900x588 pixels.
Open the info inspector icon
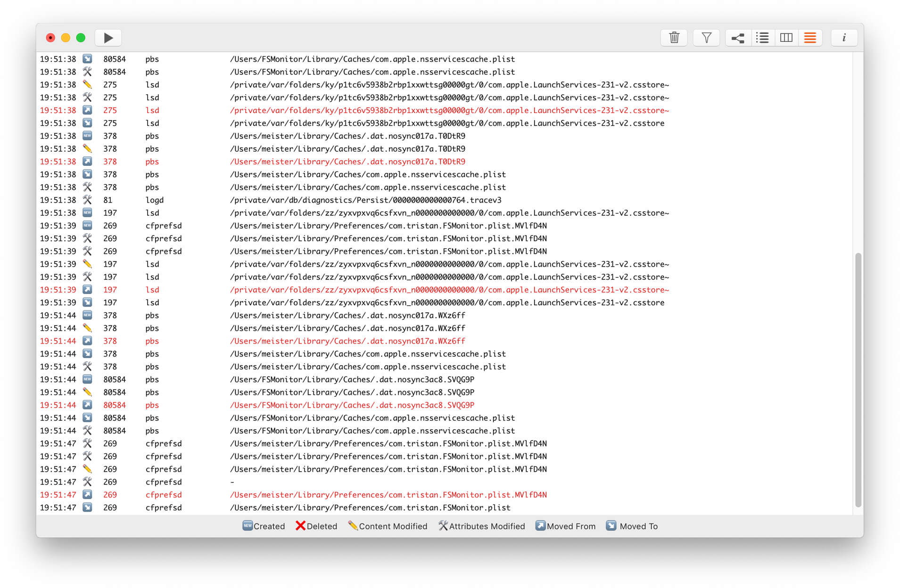pos(843,38)
